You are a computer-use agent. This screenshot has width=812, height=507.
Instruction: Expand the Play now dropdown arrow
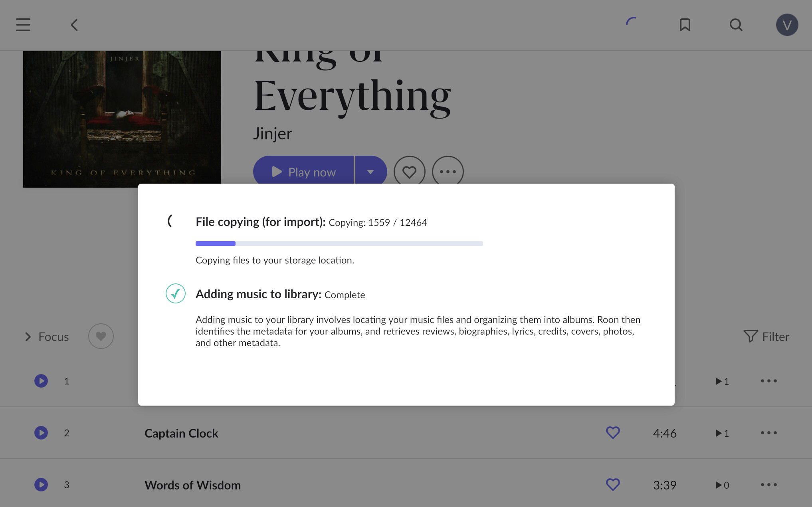(x=370, y=172)
